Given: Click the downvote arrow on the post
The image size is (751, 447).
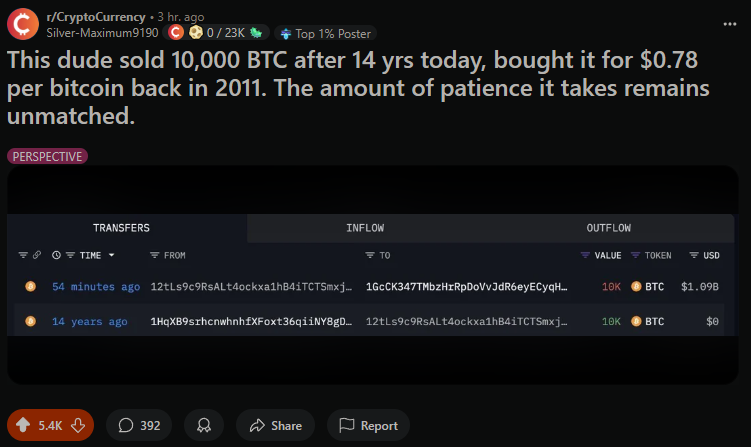Looking at the screenshot, I should 76,425.
